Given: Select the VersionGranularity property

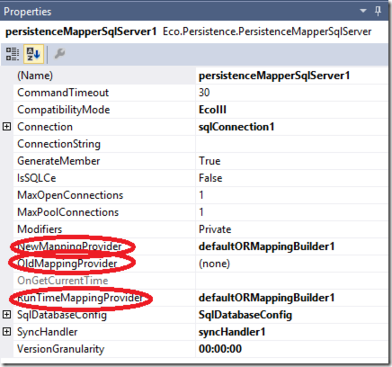Looking at the screenshot, I should 60,349.
